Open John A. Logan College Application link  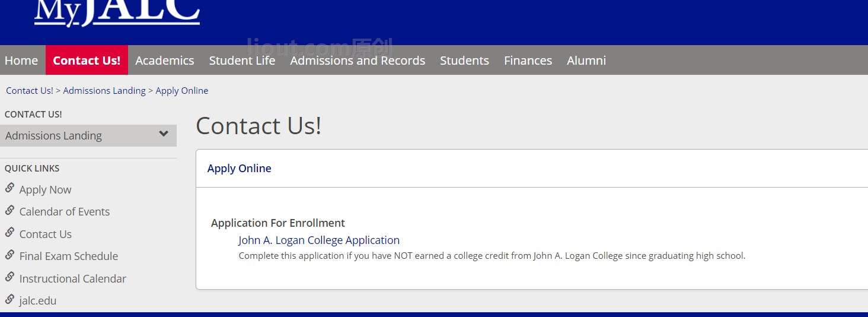(319, 240)
